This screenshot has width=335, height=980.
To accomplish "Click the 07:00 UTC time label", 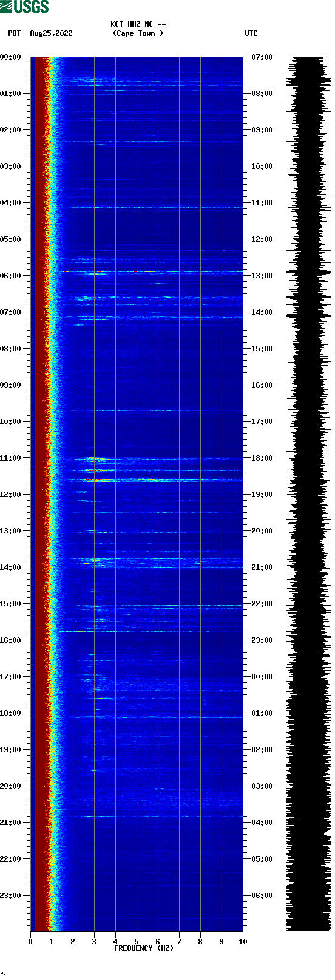I will [262, 57].
